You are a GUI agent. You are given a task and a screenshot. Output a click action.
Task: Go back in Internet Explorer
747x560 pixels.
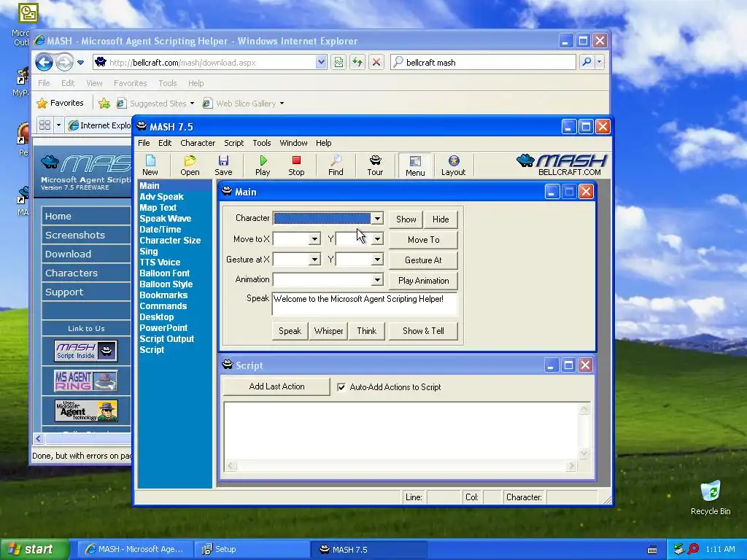(x=44, y=62)
